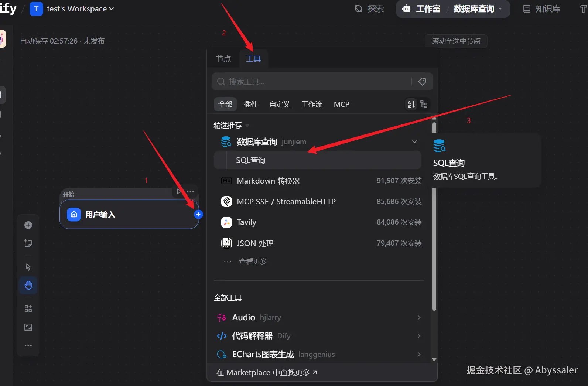Expand the Audio hjlarry tool row
588x386 pixels.
419,317
